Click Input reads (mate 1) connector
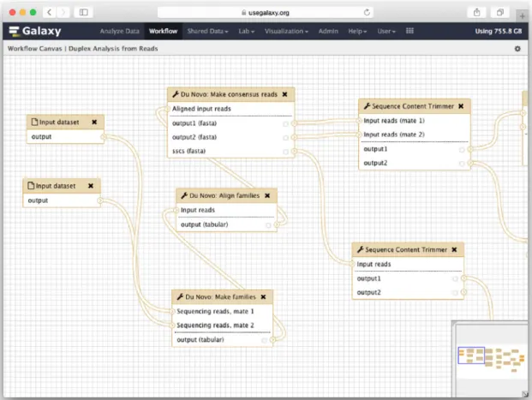Viewport: 532px width, 400px height. coord(359,121)
